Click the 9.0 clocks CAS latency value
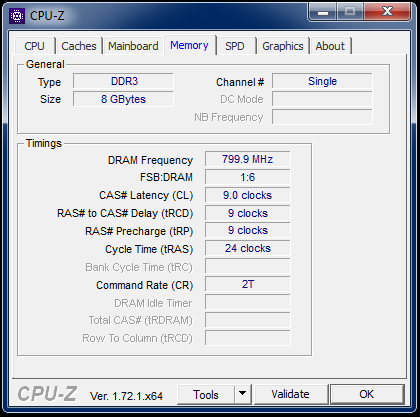Viewport: 420px width, 417px height. (x=248, y=195)
